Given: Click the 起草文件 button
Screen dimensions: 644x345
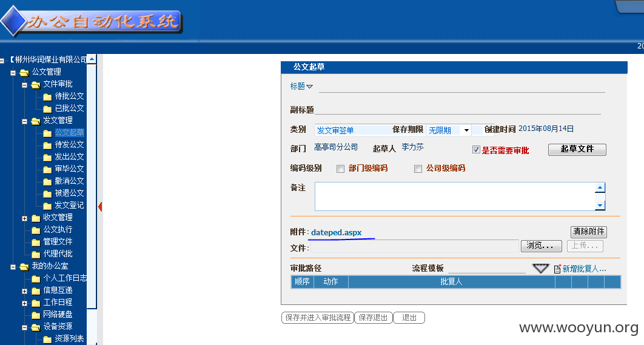Looking at the screenshot, I should pos(577,150).
